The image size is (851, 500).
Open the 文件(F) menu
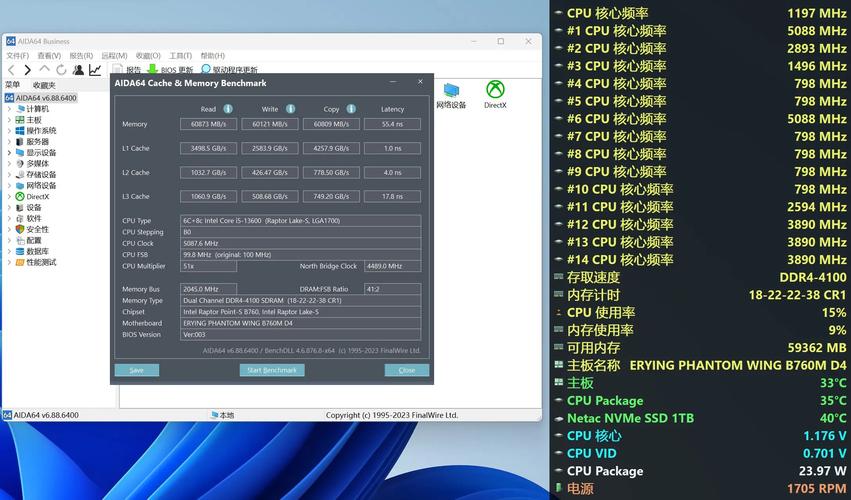(19, 56)
